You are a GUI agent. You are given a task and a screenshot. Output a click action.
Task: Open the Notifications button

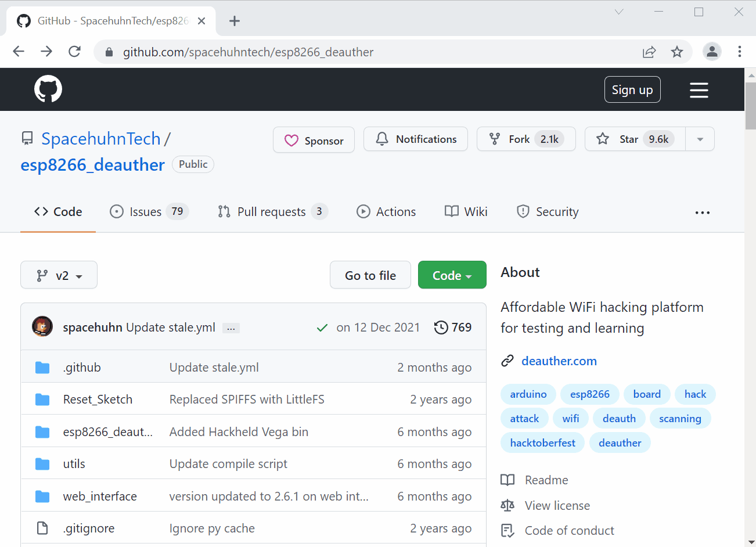[x=416, y=139]
